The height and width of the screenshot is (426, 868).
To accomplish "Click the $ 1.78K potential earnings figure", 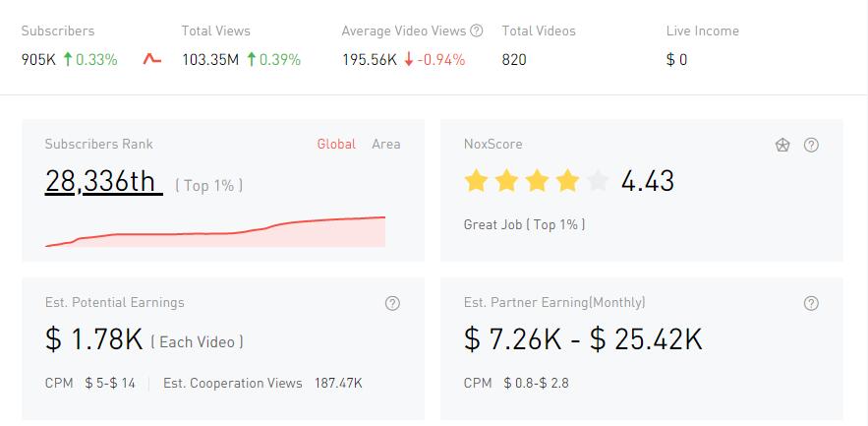I will click(94, 339).
